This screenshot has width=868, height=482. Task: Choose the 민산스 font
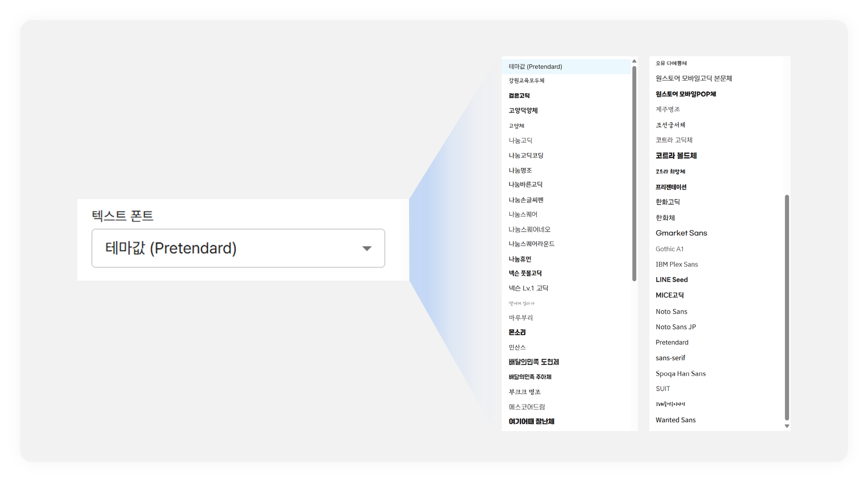point(517,347)
